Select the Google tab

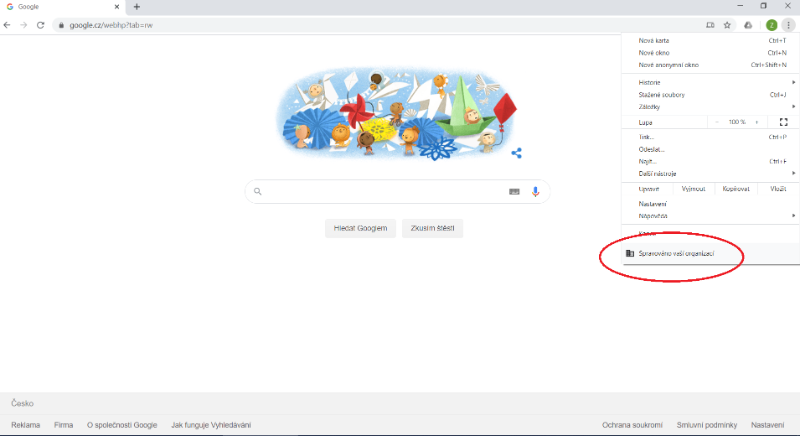click(x=63, y=7)
